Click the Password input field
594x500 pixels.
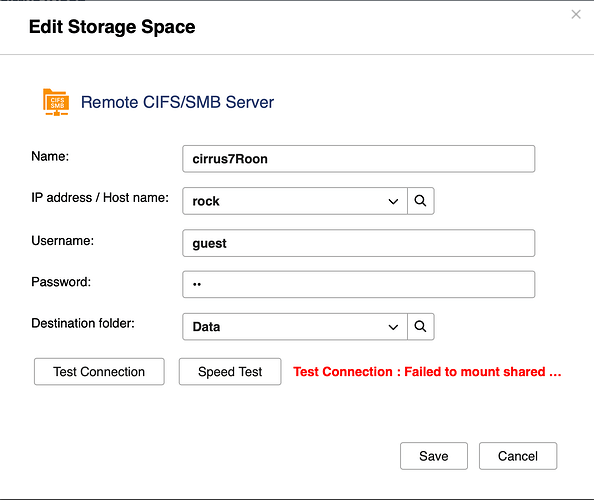[x=358, y=284]
